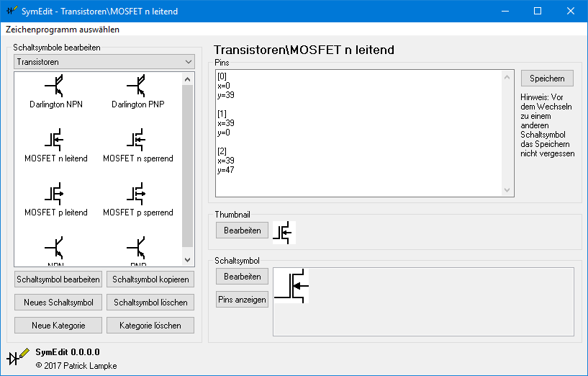588x376 pixels.
Task: Choose the MOSFET n leitend symbol
Action: [56, 144]
